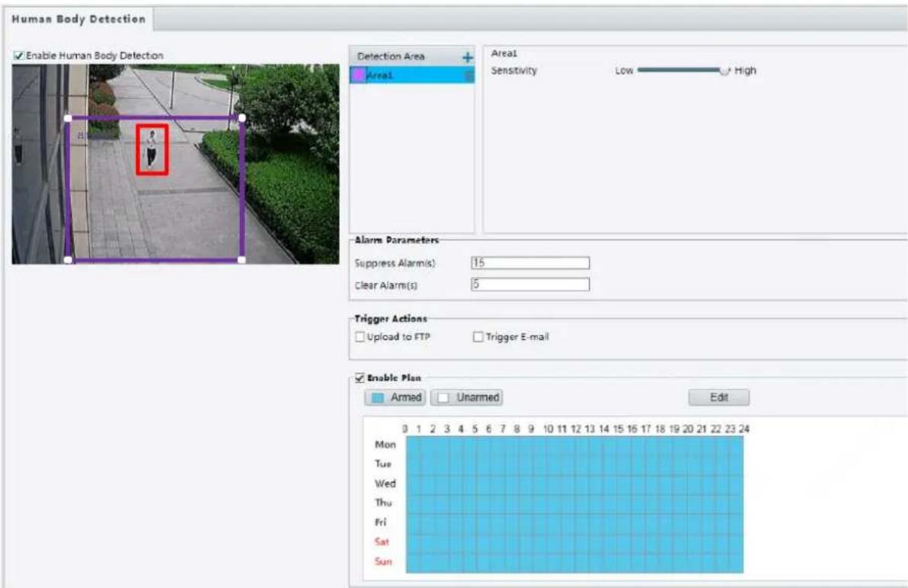Image resolution: width=908 pixels, height=588 pixels.
Task: Click the Armed schedule button
Action: click(396, 397)
